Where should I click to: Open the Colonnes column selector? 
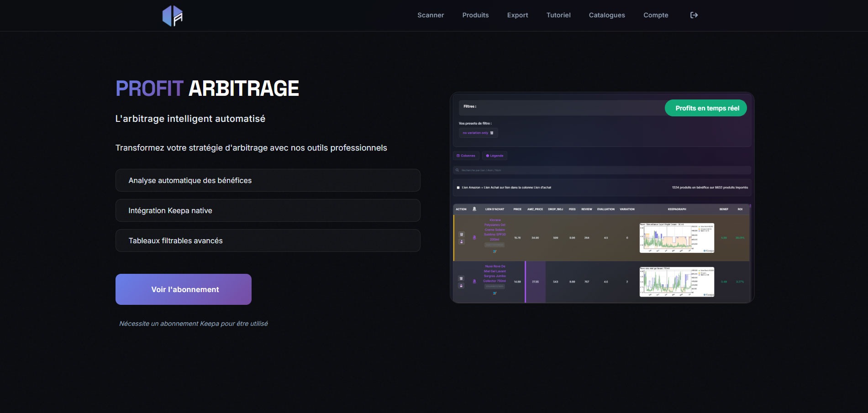(466, 156)
